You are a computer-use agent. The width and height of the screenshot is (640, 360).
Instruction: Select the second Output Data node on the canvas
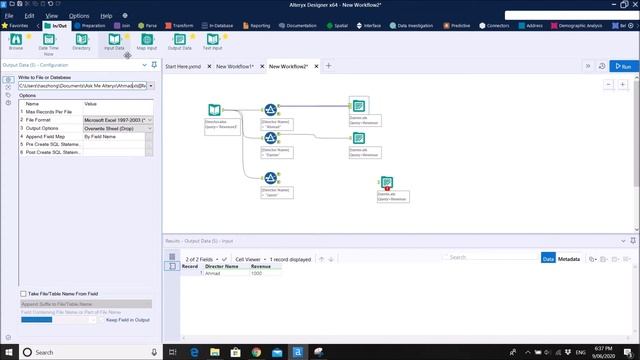[x=359, y=138]
